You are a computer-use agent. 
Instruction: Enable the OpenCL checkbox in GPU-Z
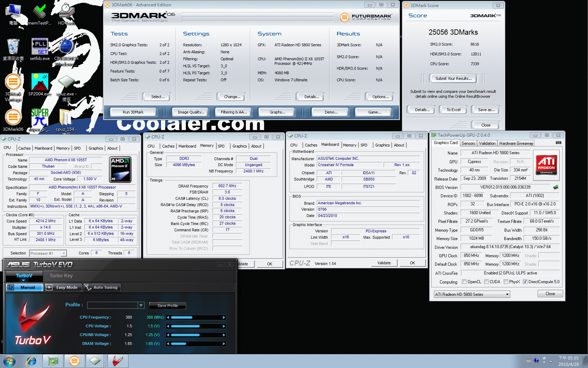click(464, 282)
